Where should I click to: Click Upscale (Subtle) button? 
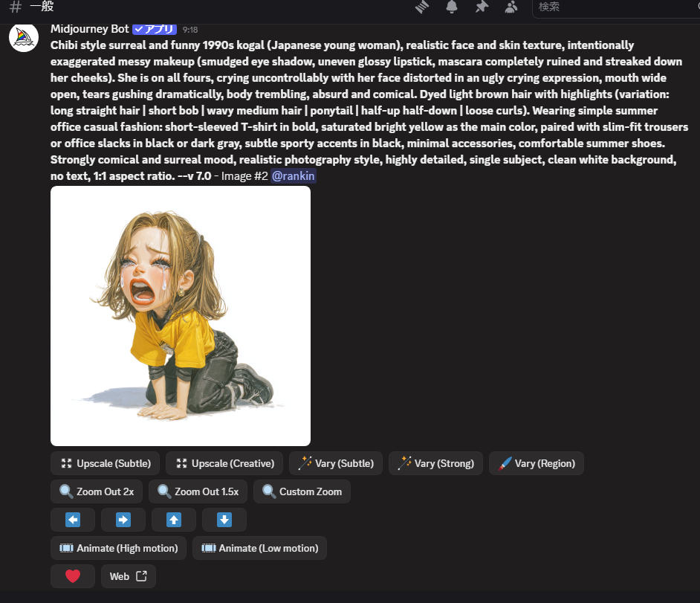(x=105, y=463)
